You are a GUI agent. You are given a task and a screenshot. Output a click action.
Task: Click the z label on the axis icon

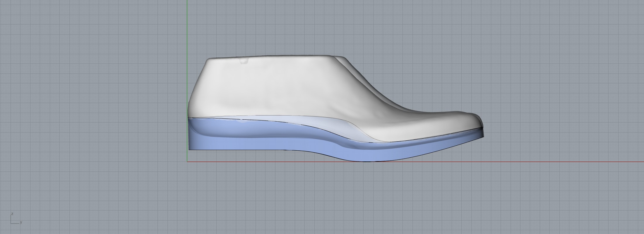(x=12, y=214)
